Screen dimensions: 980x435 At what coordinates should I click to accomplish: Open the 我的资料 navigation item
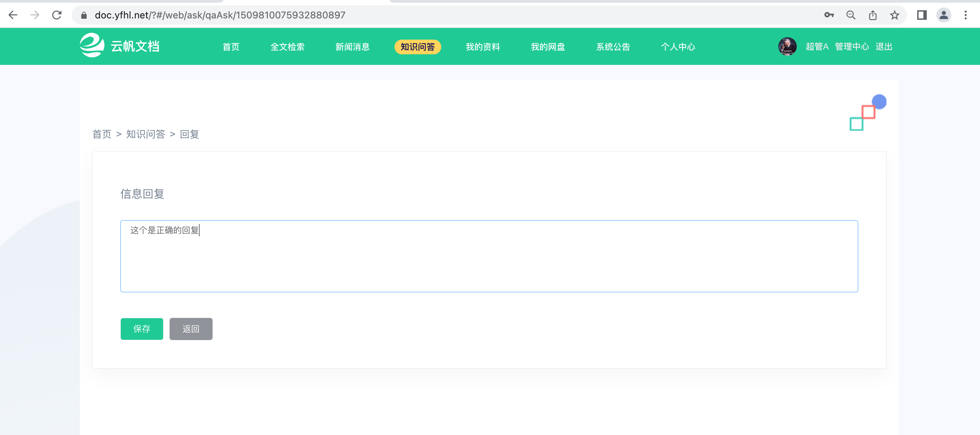(x=483, y=47)
